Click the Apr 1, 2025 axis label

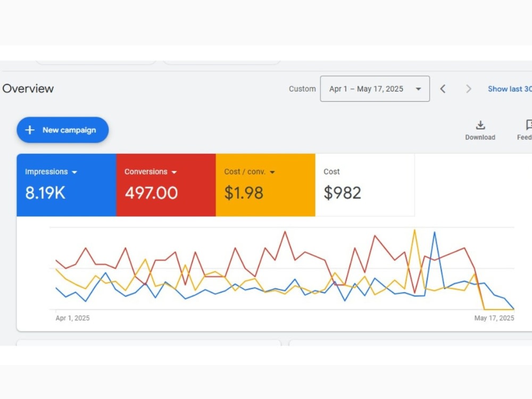(x=72, y=318)
